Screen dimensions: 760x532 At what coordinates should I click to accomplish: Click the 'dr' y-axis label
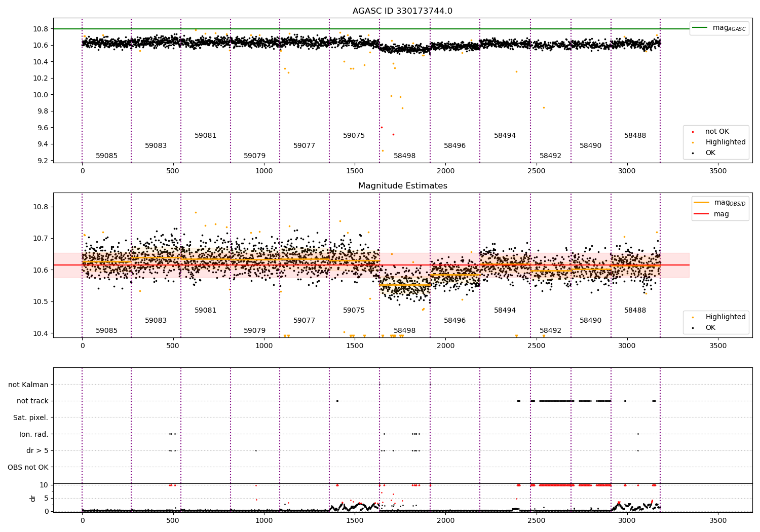coord(33,498)
